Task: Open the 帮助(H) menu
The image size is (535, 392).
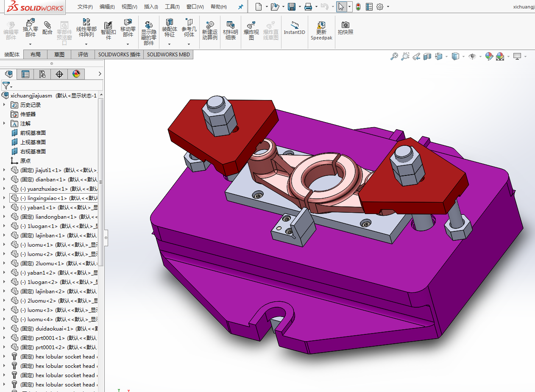Action: tap(219, 7)
